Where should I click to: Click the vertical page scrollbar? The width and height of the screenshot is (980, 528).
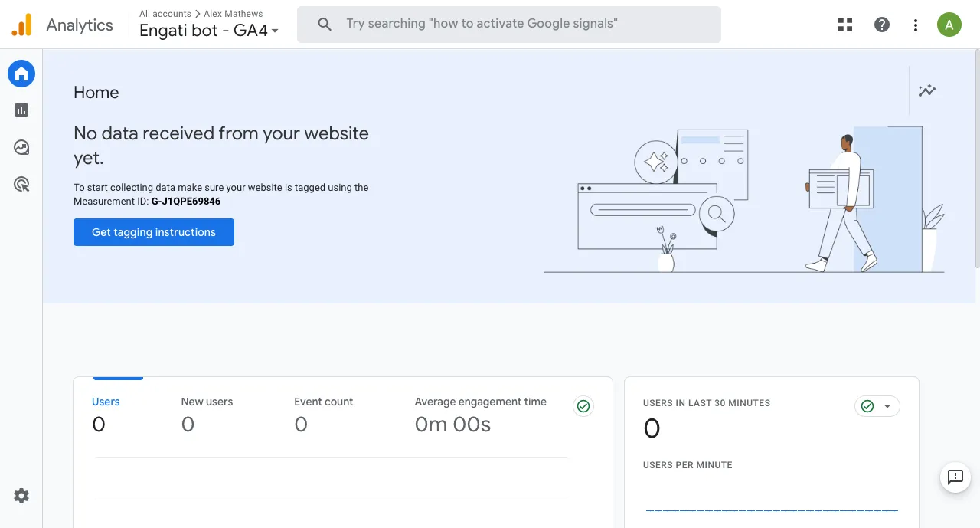(x=977, y=159)
